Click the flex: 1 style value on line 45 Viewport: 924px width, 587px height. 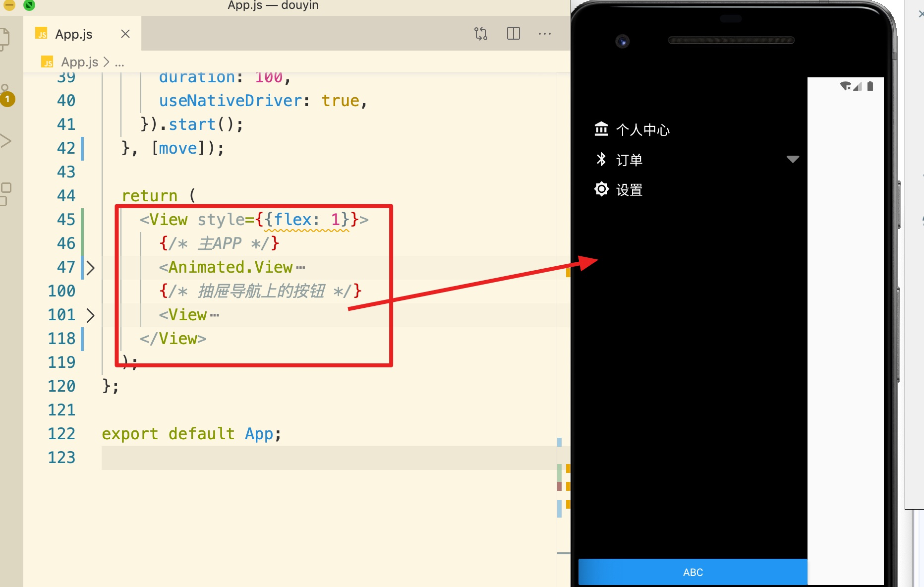click(307, 220)
